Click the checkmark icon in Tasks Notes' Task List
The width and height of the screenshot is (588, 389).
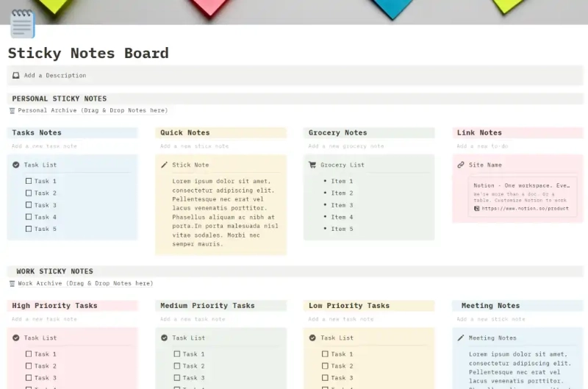click(x=15, y=165)
